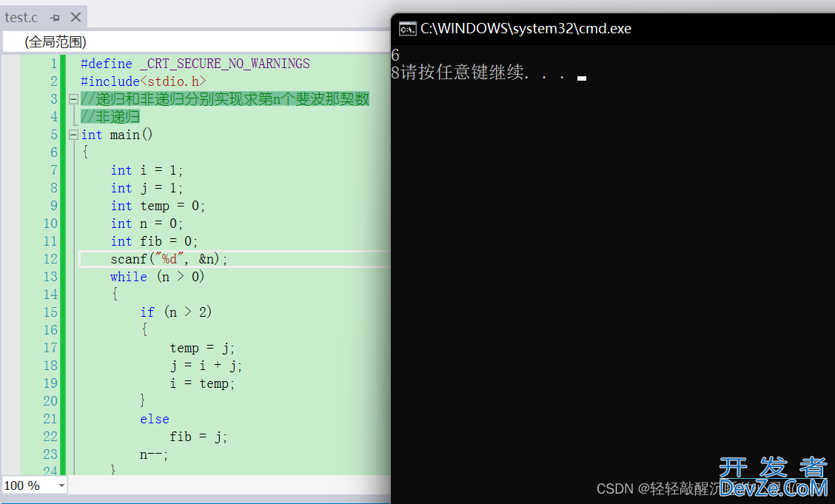Click '#define _CRT_SECURE_NO_WARNINGS' line
The width and height of the screenshot is (835, 504).
click(x=195, y=64)
